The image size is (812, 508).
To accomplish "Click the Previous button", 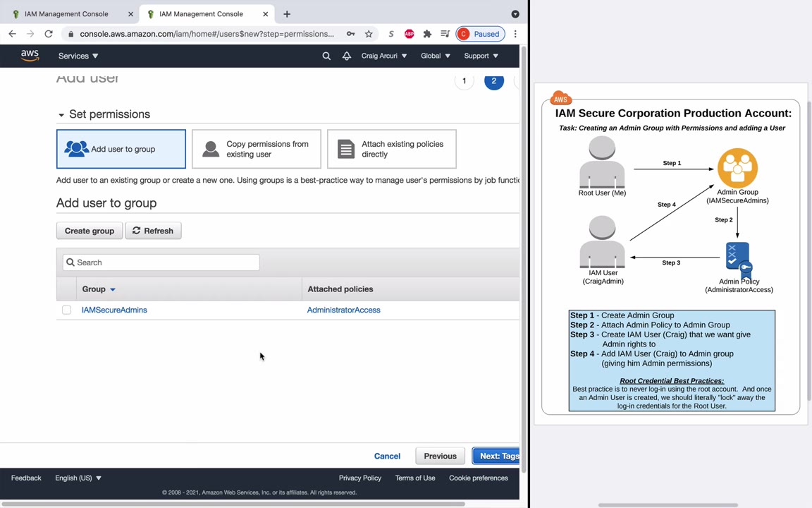I will (x=440, y=456).
